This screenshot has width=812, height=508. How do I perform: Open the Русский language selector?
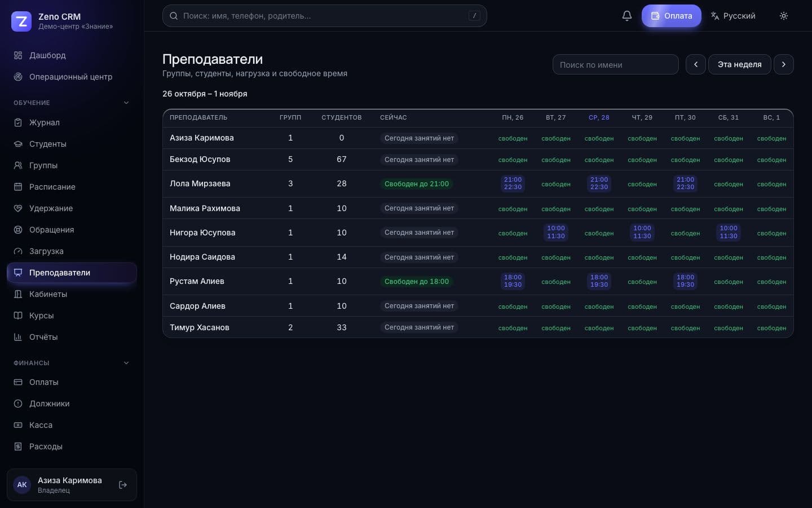tap(733, 16)
